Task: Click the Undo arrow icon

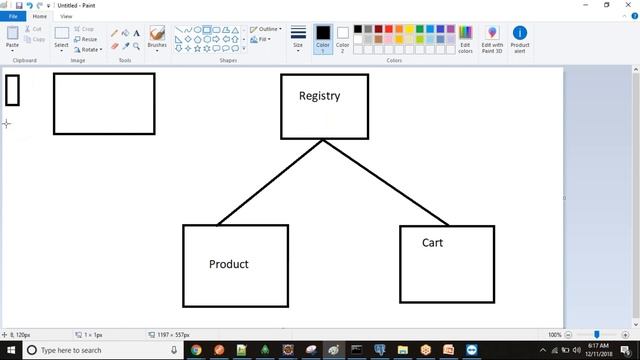Action: click(29, 5)
